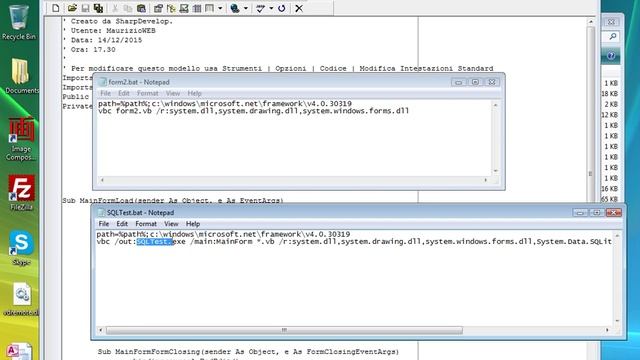Screen dimensions: 640x360
Task: Select the vdremote.dl file icon on desktop
Action: 21,299
